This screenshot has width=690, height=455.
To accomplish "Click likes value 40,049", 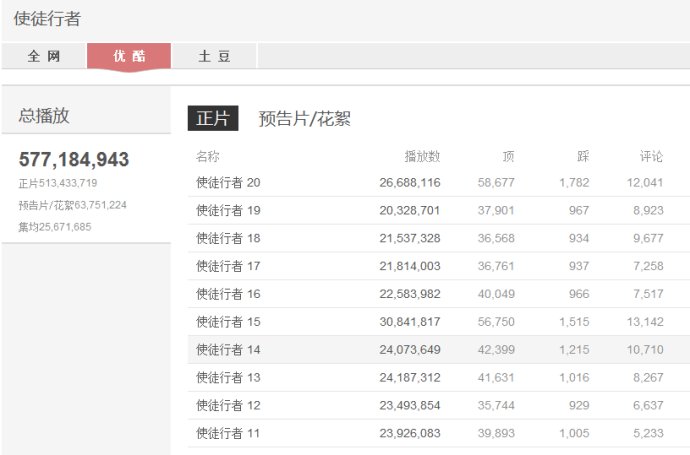I will coord(496,294).
